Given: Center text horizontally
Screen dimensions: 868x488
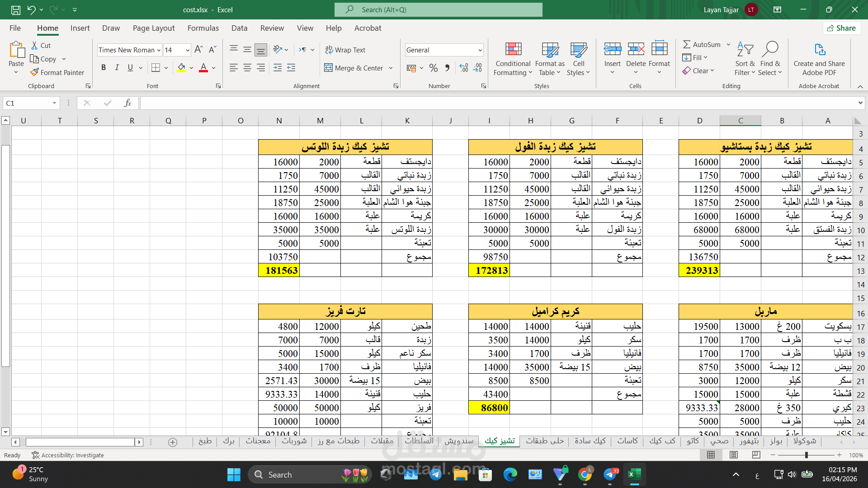Looking at the screenshot, I should 247,68.
